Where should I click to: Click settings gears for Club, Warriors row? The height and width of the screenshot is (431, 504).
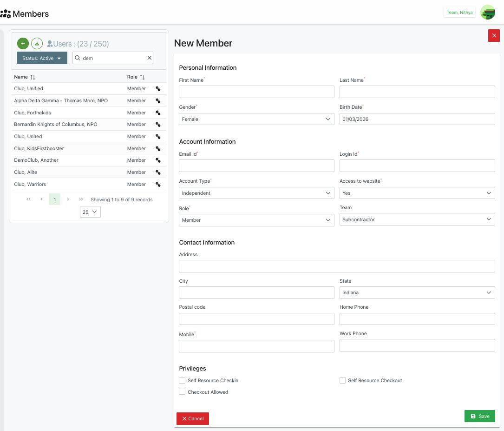point(158,185)
